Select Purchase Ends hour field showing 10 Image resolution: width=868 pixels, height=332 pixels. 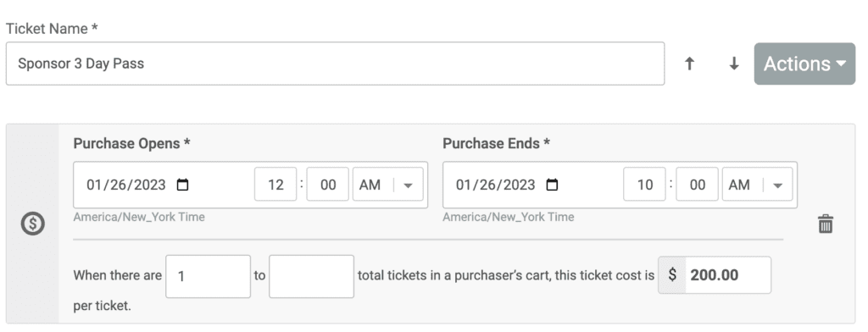645,185
